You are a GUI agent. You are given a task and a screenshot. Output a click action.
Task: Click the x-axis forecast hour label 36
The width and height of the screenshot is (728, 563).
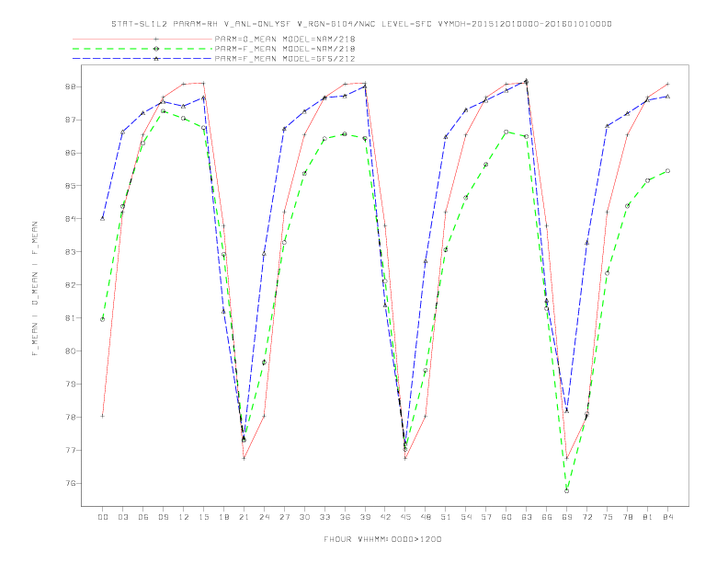[x=345, y=517]
